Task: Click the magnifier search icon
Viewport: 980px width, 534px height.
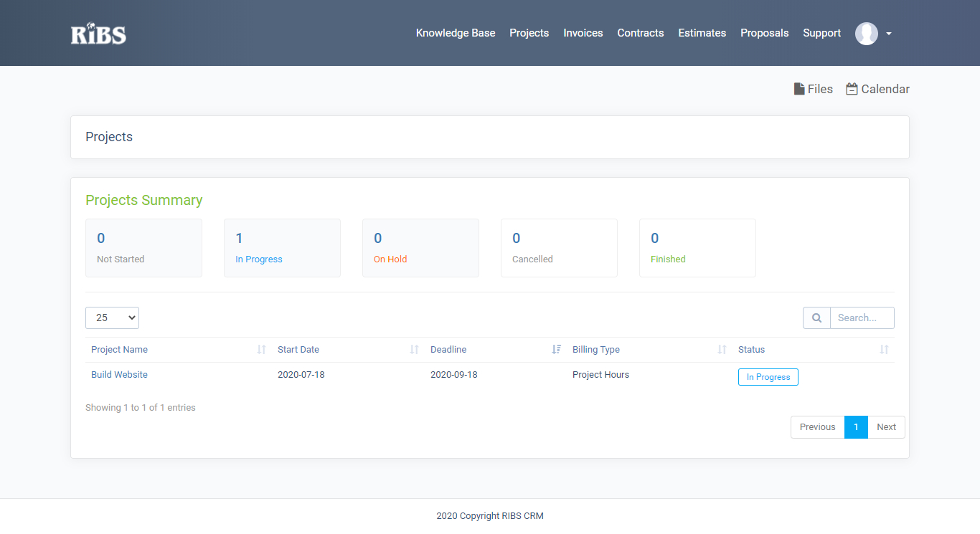Action: click(x=816, y=318)
